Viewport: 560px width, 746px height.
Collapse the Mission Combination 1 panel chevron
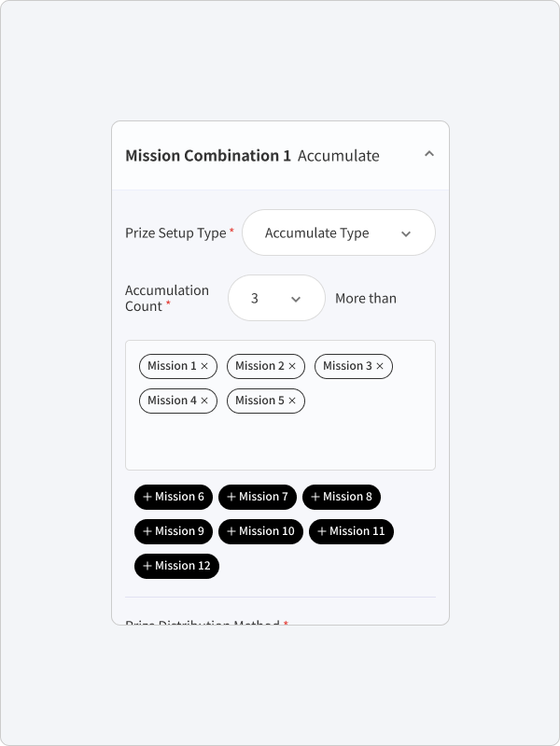click(429, 154)
